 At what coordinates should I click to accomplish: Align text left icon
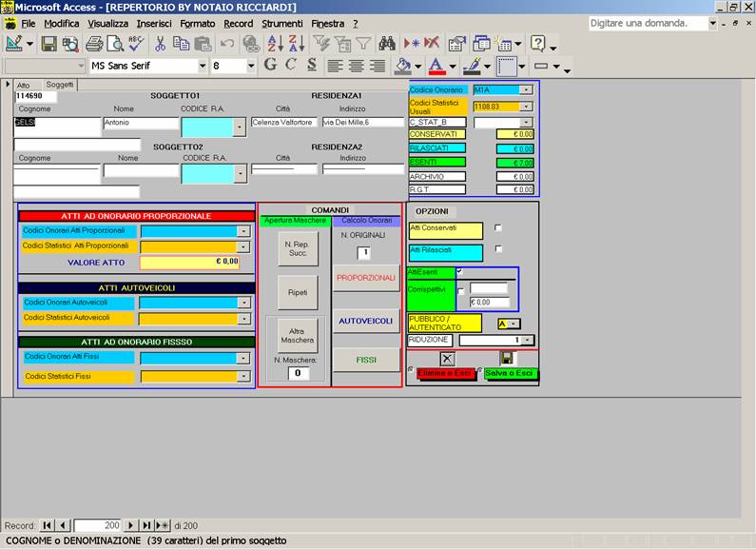pos(335,65)
